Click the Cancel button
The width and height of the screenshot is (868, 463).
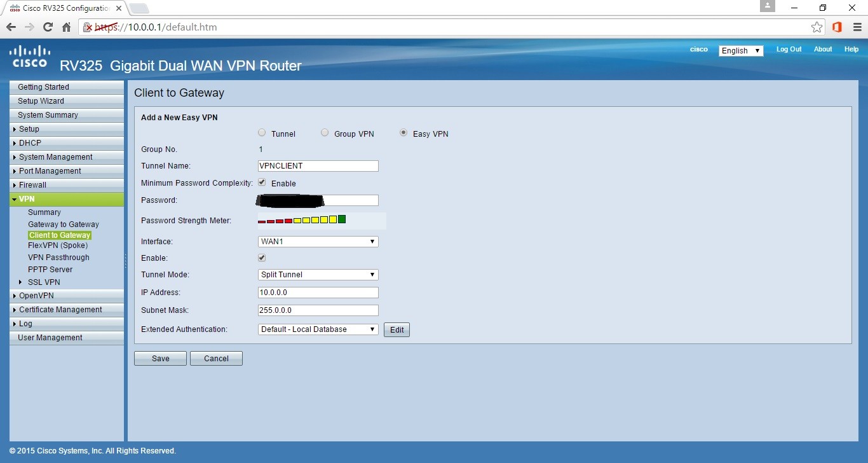[216, 359]
